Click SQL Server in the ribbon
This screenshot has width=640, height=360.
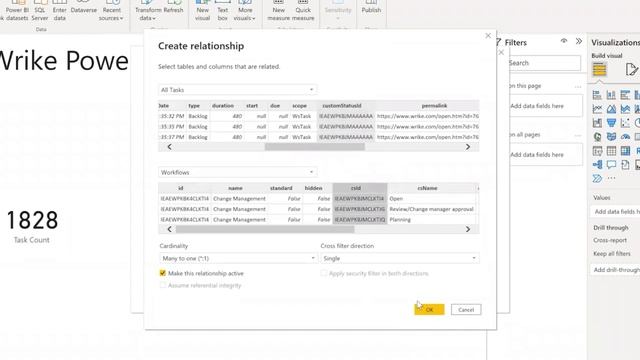point(40,13)
